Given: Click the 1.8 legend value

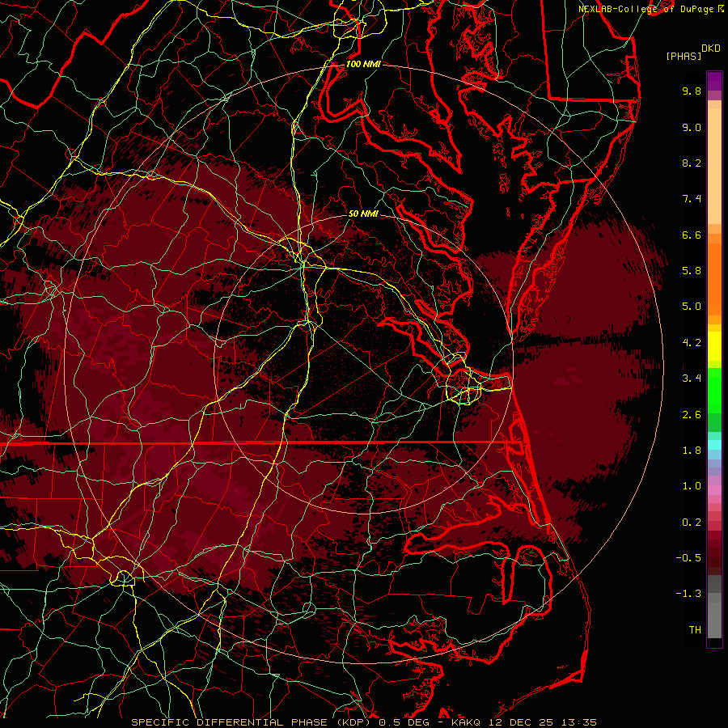Looking at the screenshot, I should [692, 451].
